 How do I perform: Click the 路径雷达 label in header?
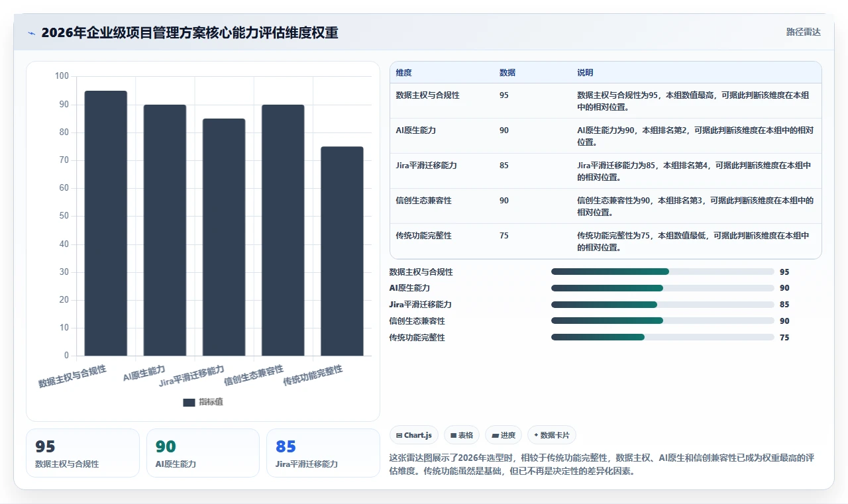tap(803, 32)
